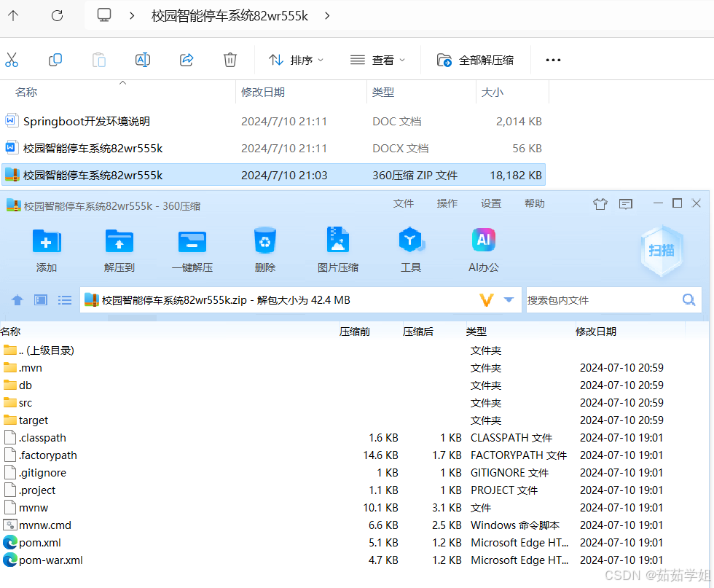Select the 校园智能停车系统82wr555k DOCX file
Screen dimensions: 714x588
coord(93,148)
